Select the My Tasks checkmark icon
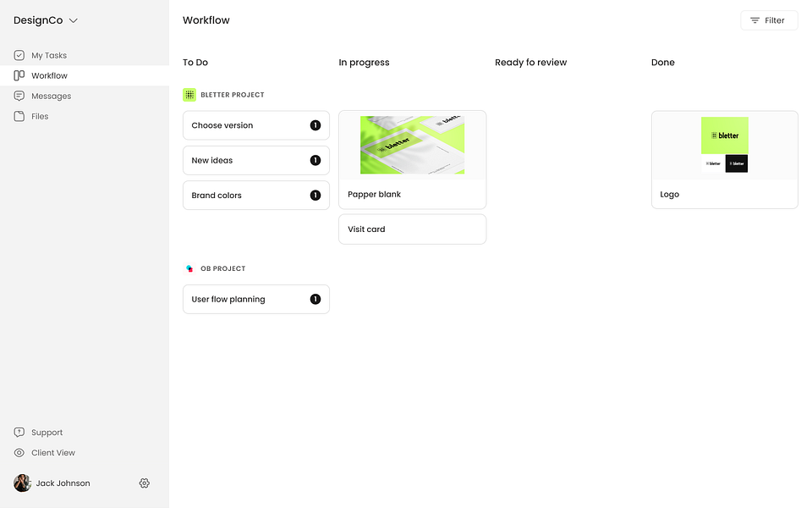Image resolution: width=812 pixels, height=508 pixels. 18,55
